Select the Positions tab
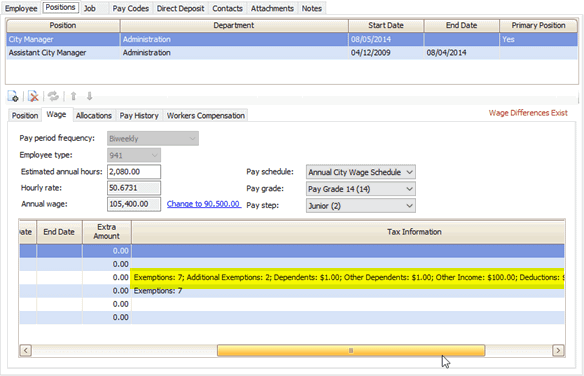Screen dimensions: 584x376 tap(60, 7)
